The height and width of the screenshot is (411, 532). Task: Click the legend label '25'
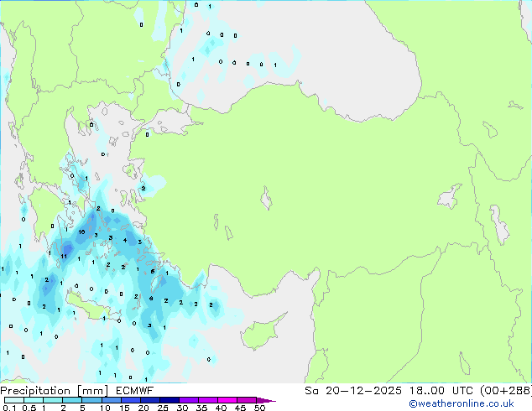tap(163, 408)
